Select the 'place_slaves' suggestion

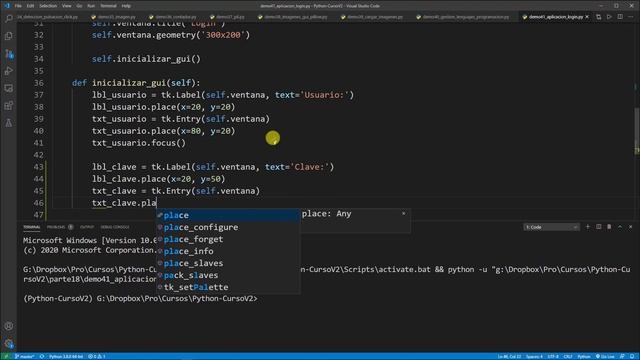(228, 263)
